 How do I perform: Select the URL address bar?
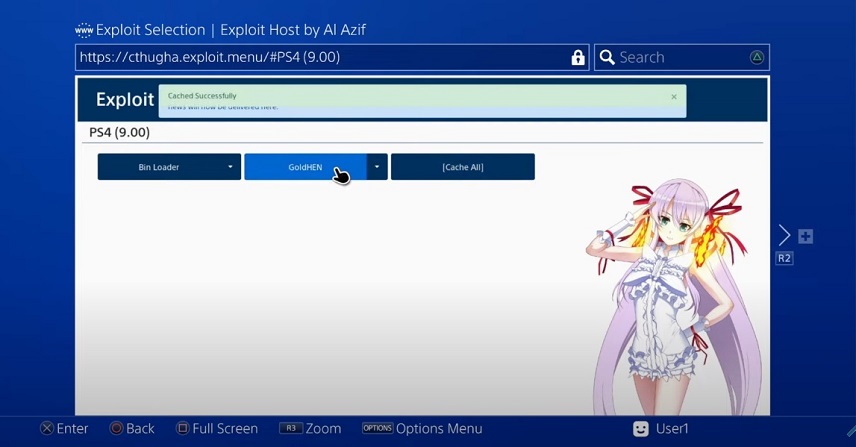[x=332, y=57]
